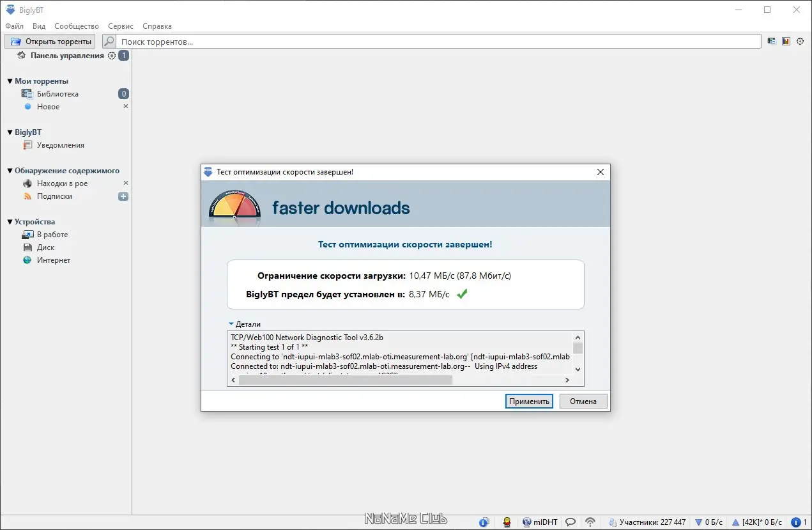The image size is (812, 530).
Task: Close the Находки в рое entry
Action: (126, 183)
